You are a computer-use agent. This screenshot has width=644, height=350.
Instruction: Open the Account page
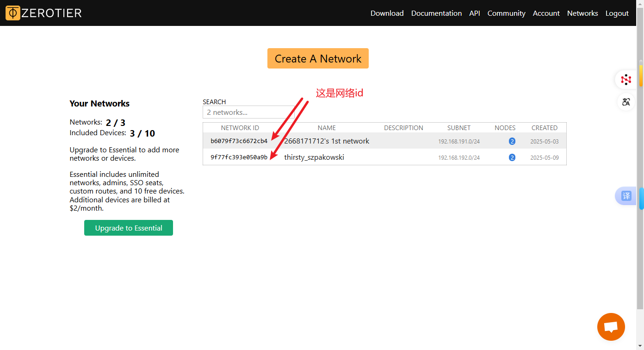click(x=546, y=13)
